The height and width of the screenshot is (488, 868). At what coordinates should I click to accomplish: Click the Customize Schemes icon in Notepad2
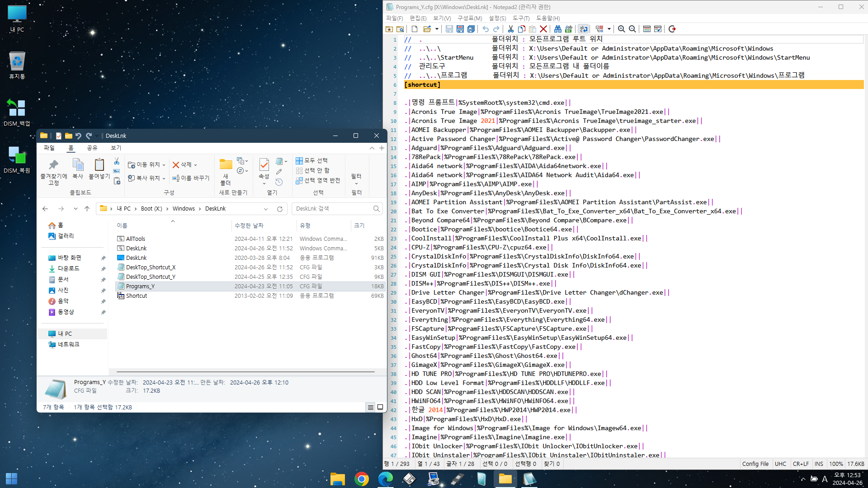tap(658, 29)
